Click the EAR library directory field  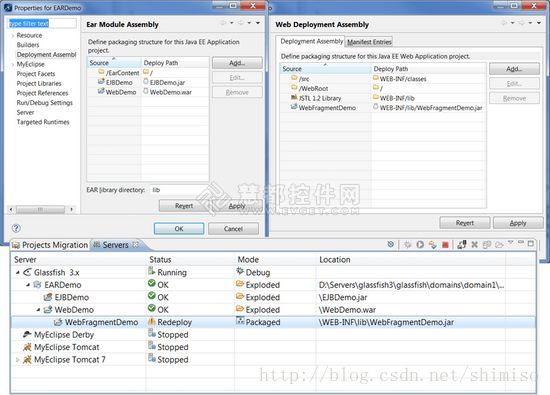(x=179, y=190)
